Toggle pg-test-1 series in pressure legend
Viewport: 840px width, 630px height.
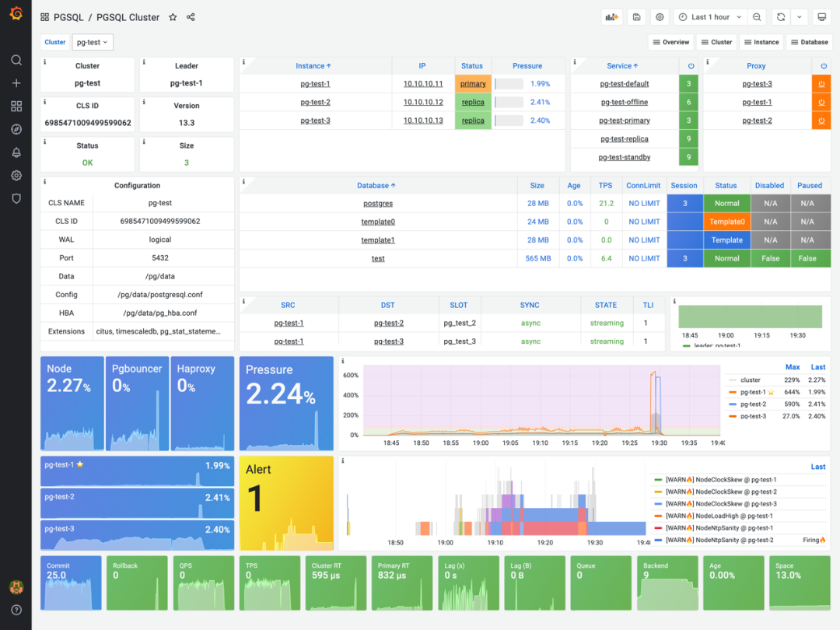[753, 392]
